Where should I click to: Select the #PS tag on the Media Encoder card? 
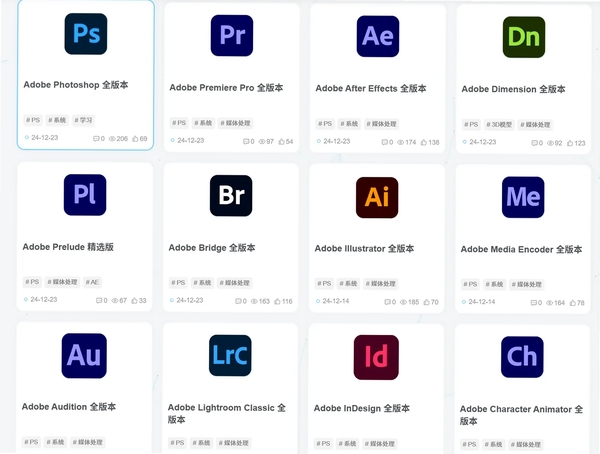[x=470, y=284]
